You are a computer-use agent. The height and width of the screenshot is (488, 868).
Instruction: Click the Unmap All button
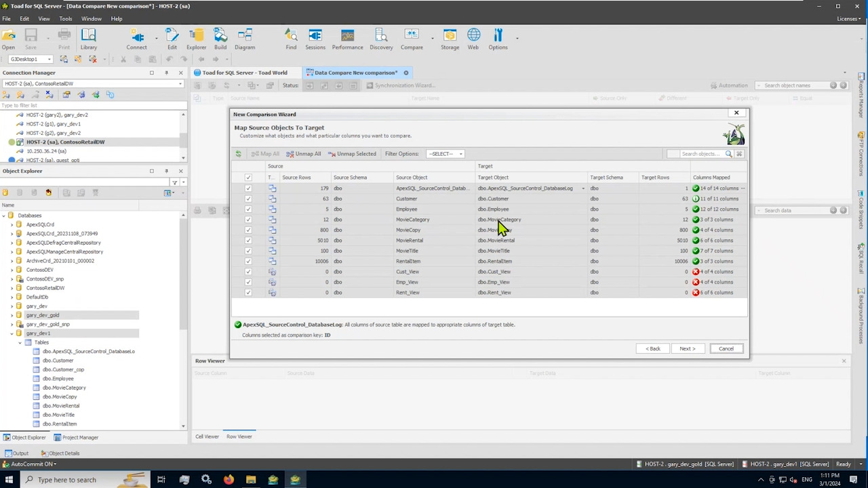pyautogui.click(x=304, y=154)
